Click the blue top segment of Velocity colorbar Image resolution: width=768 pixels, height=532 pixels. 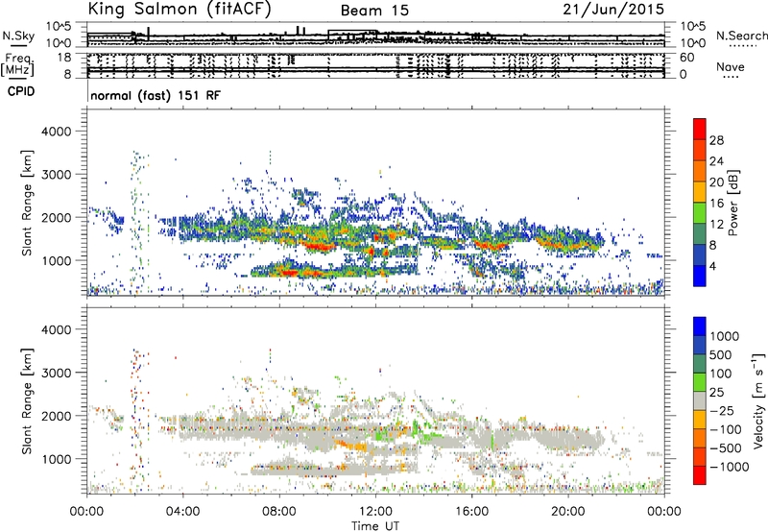point(700,326)
